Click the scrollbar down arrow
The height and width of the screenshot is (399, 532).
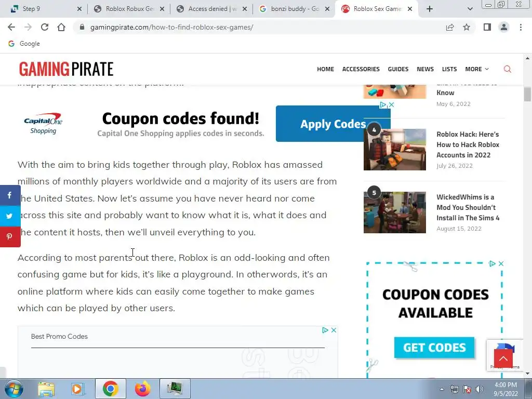(x=527, y=374)
